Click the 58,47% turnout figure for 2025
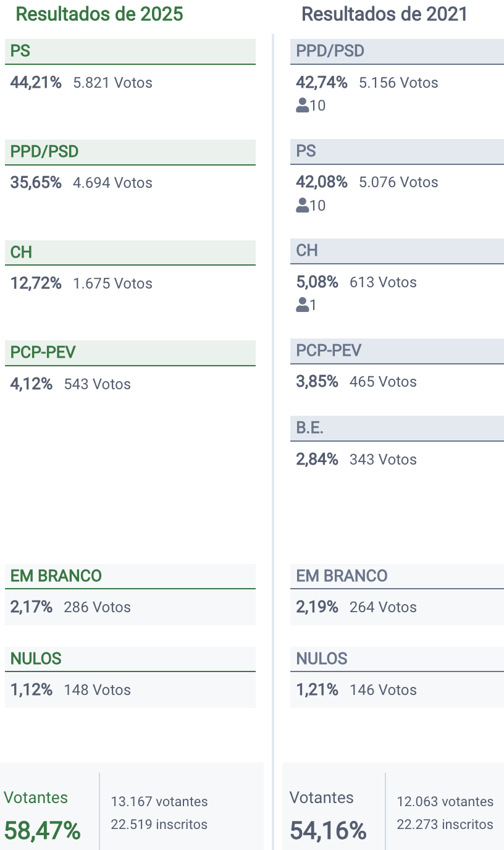This screenshot has width=504, height=850. (x=43, y=830)
